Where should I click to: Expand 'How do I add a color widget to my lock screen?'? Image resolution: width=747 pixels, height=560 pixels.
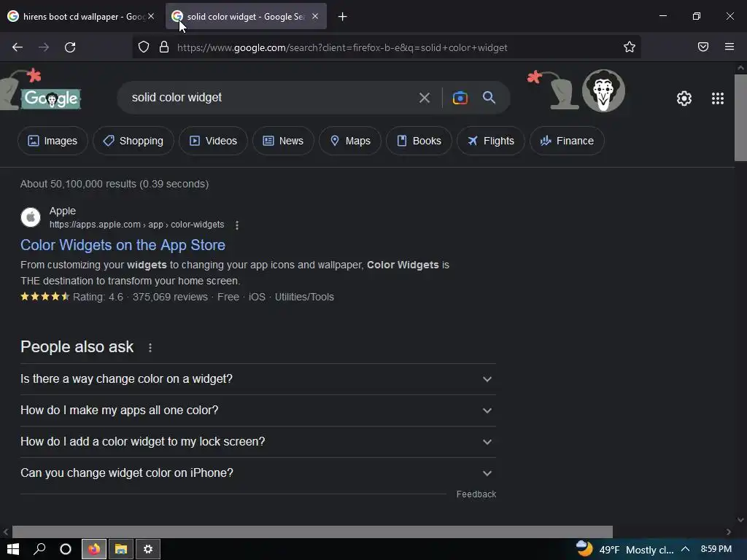(258, 442)
